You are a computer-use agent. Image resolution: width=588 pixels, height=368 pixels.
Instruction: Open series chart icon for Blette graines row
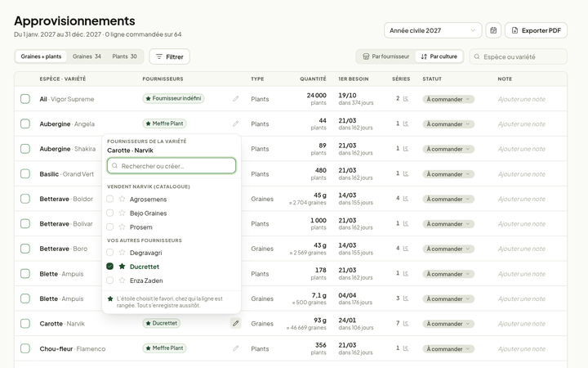(x=405, y=298)
